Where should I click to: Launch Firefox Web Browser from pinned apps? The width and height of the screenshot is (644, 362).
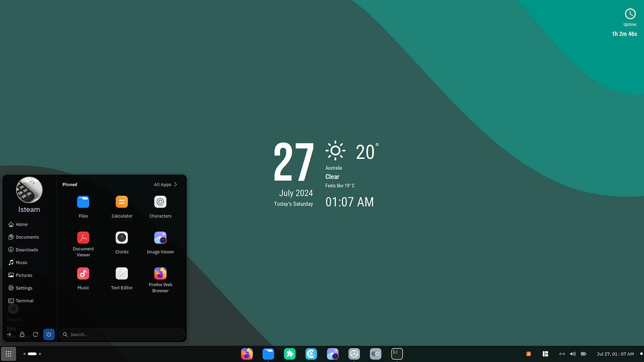160,274
